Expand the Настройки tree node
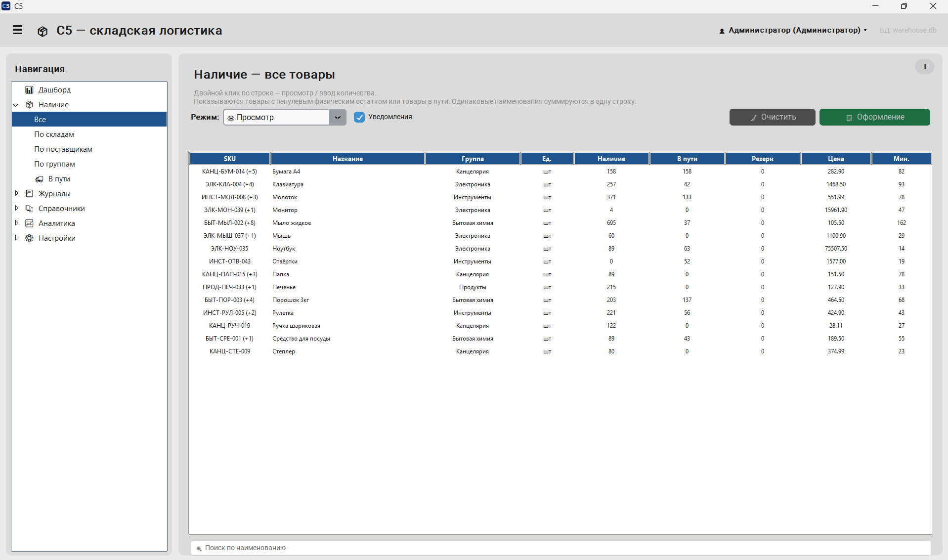The image size is (948, 560). [16, 238]
